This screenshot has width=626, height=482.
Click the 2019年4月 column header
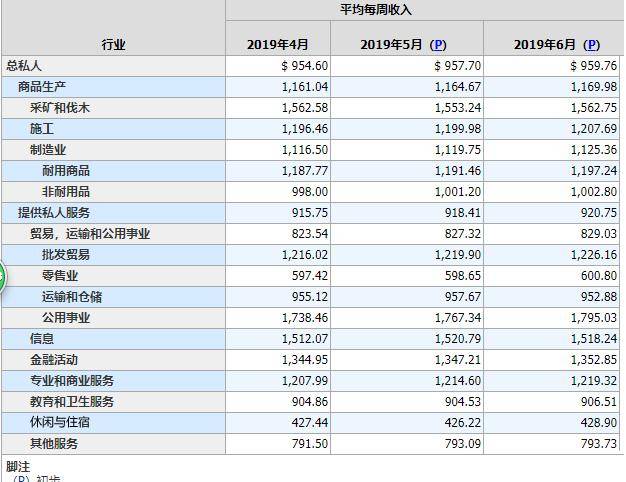point(277,44)
